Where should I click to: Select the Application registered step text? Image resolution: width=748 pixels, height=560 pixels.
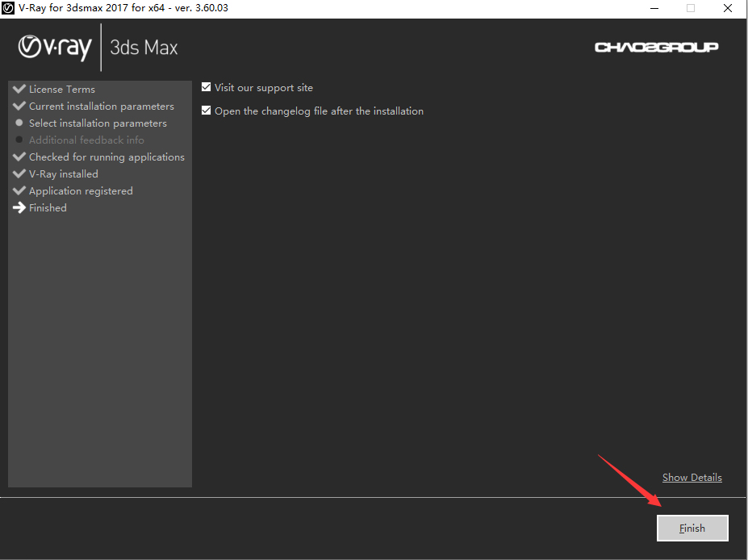coord(81,190)
